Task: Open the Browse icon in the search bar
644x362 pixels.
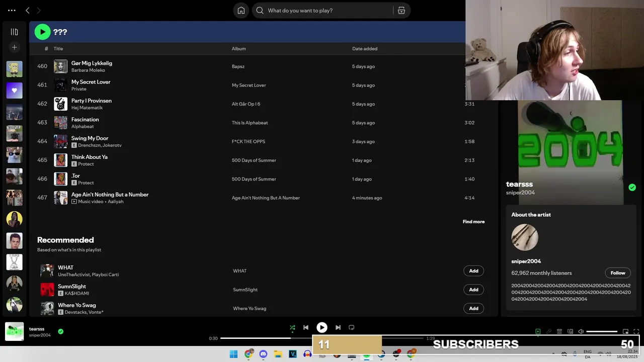Action: point(401,11)
